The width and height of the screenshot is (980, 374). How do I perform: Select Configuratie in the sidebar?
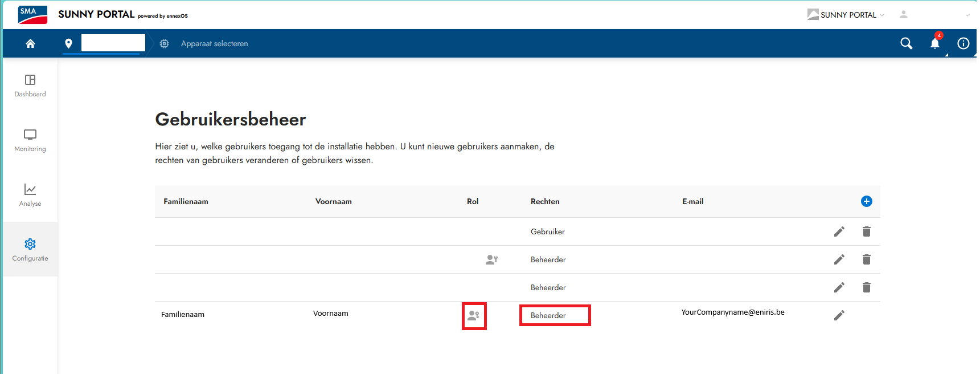30,250
